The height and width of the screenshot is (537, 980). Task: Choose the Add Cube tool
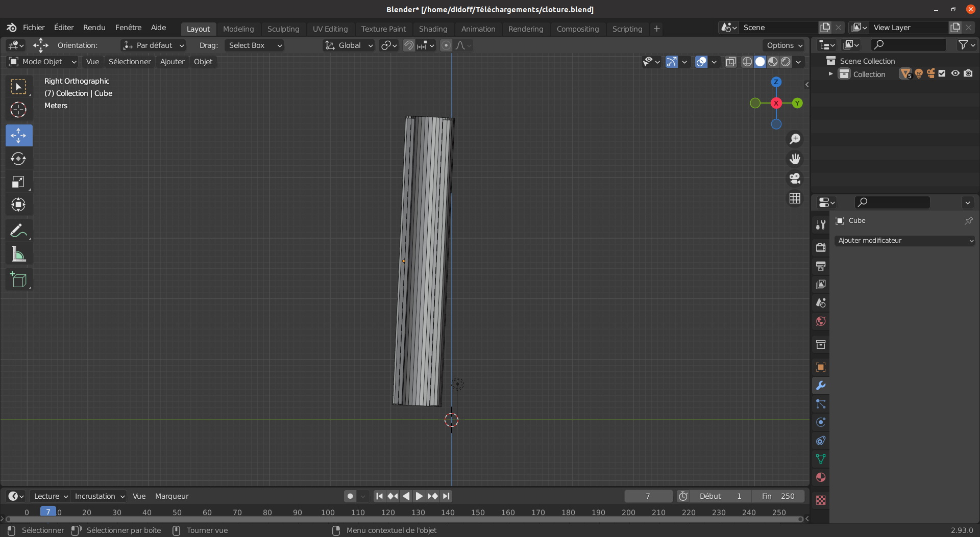point(18,279)
